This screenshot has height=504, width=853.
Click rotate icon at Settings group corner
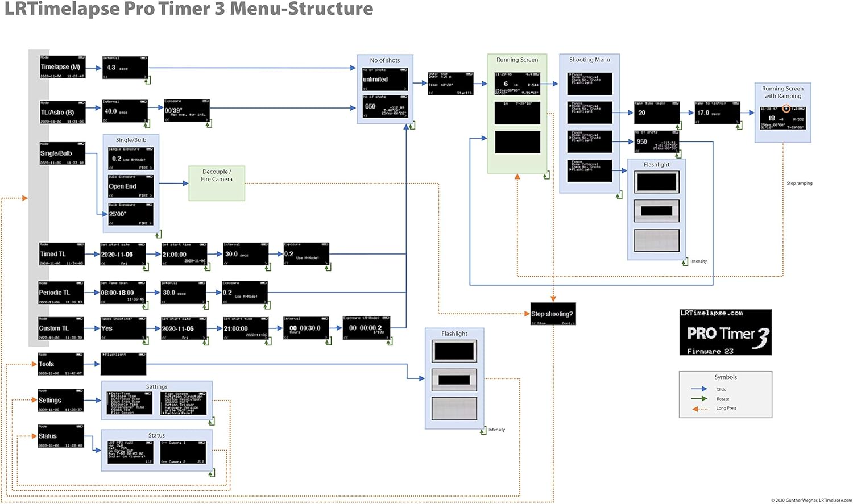(x=212, y=422)
